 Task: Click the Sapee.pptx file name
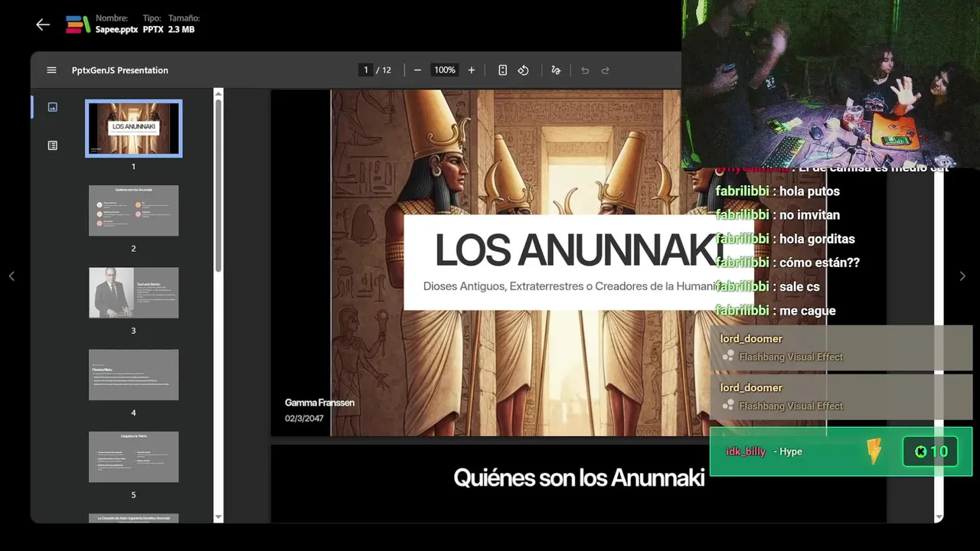[117, 30]
